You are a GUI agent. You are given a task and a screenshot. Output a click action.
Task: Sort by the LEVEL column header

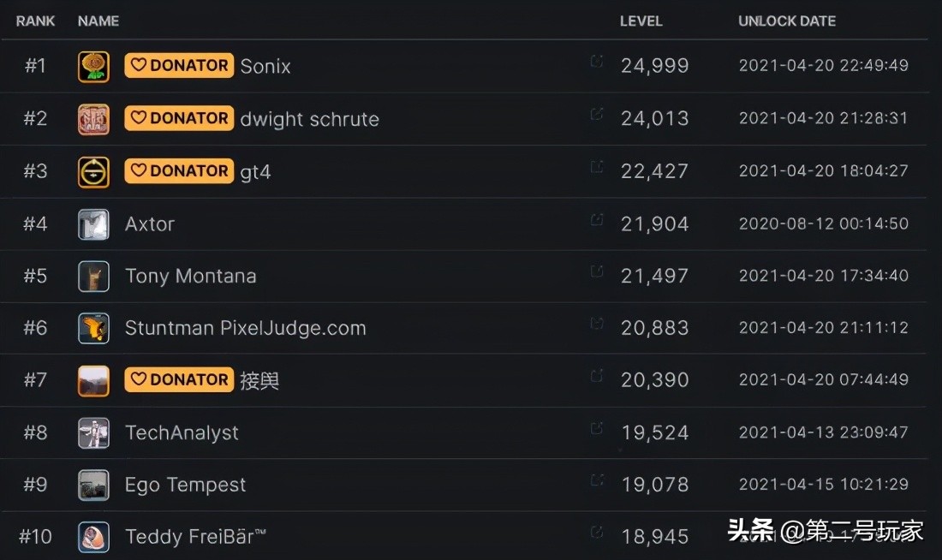tap(641, 21)
